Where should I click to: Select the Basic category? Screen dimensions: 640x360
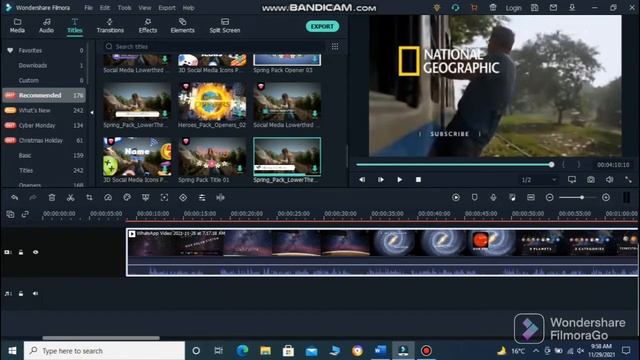pyautogui.click(x=44, y=156)
